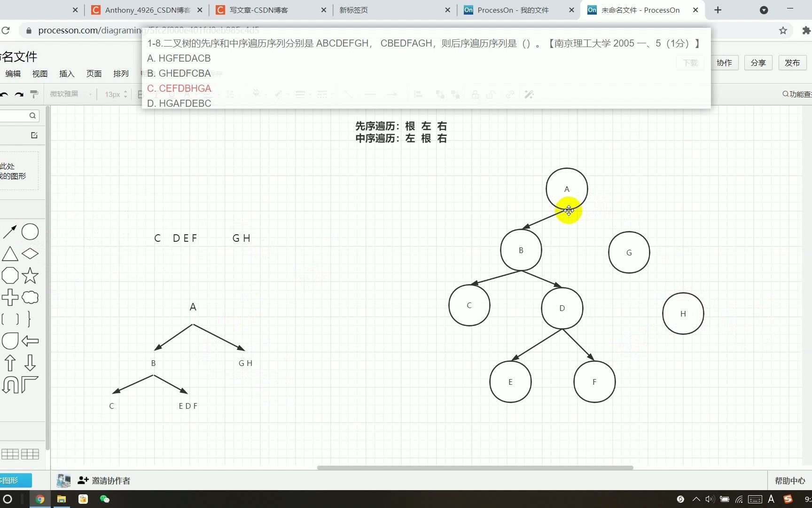Click the horizontal canvas scrollbar

tap(475, 468)
